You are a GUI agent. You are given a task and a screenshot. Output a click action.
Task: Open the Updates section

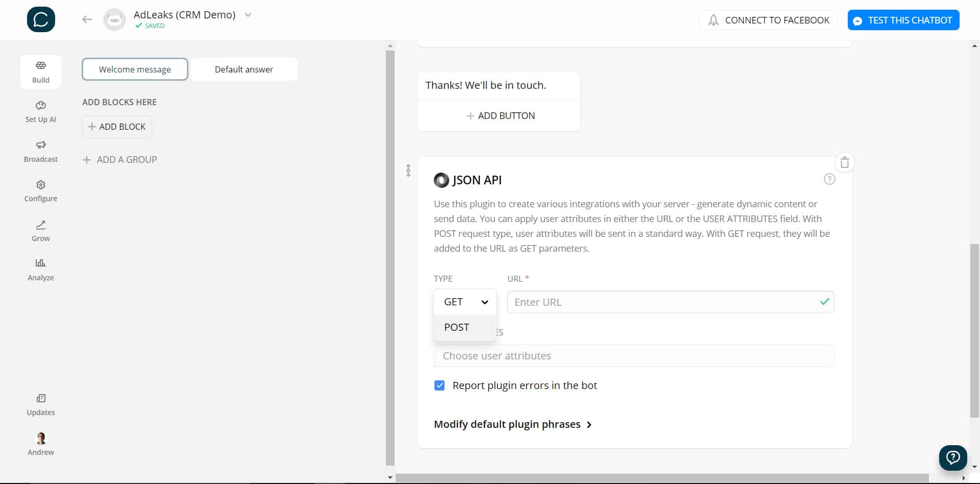tap(41, 405)
